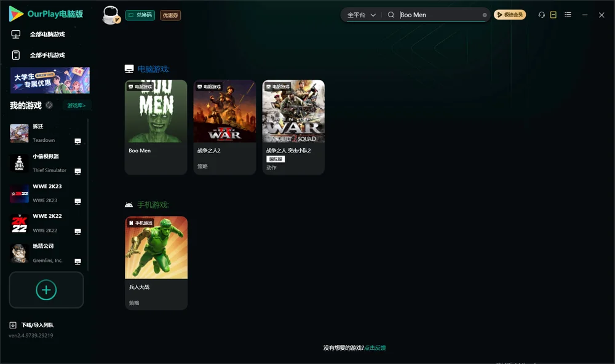Open the 战争之人2 game card
The height and width of the screenshot is (364, 615).
coord(224,127)
